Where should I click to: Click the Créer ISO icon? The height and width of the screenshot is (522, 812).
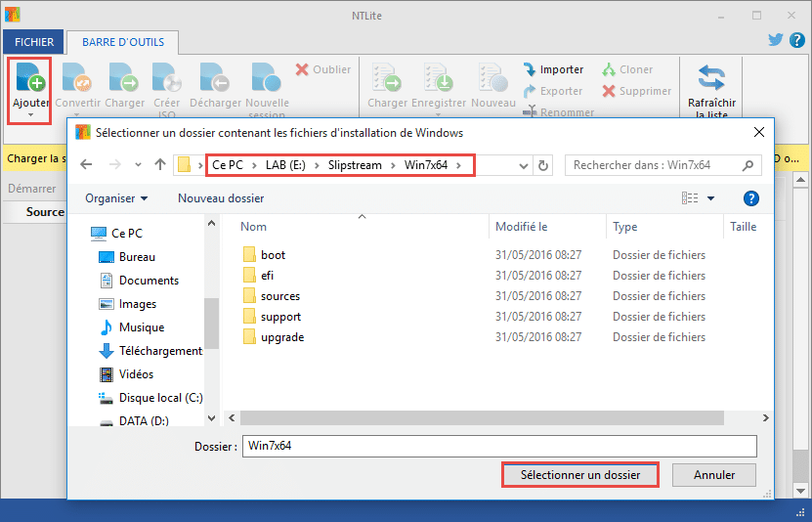tap(167, 77)
